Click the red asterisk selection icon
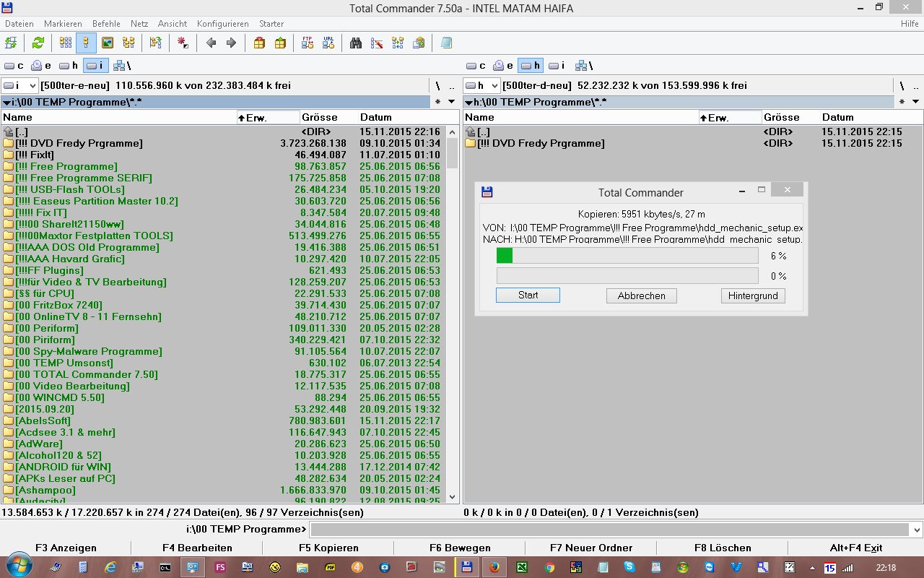Screen dimensions: 924x578 183,43
